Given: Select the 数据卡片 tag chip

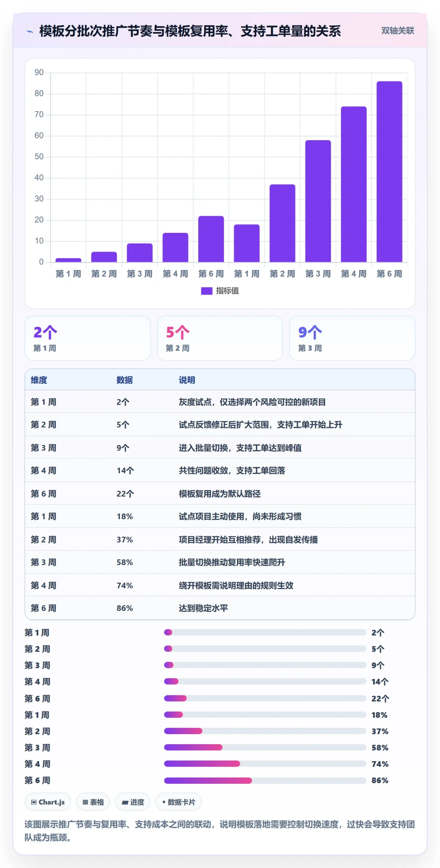Looking at the screenshot, I should tap(178, 802).
